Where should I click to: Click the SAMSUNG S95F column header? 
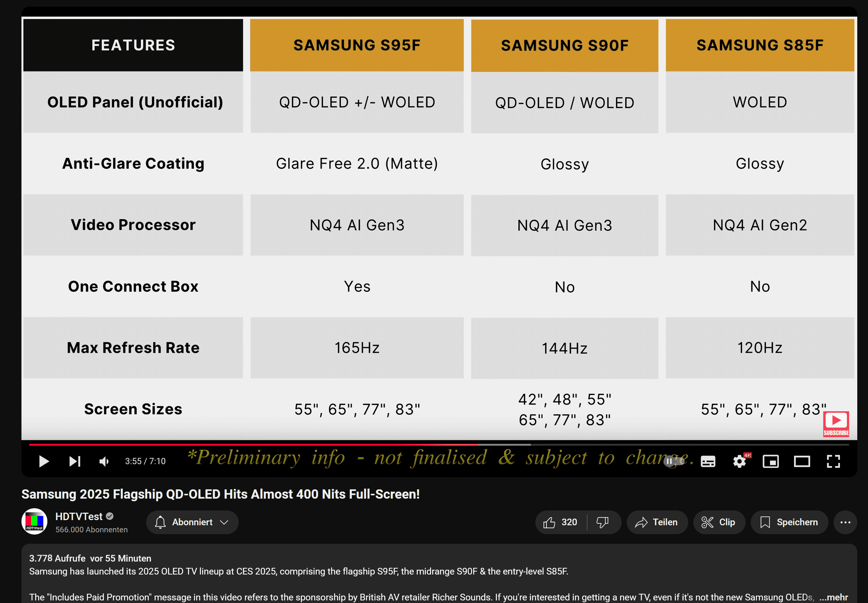click(357, 45)
